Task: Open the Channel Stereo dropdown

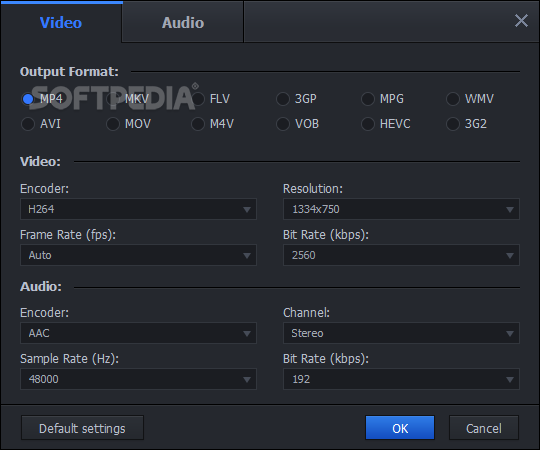Action: click(401, 333)
